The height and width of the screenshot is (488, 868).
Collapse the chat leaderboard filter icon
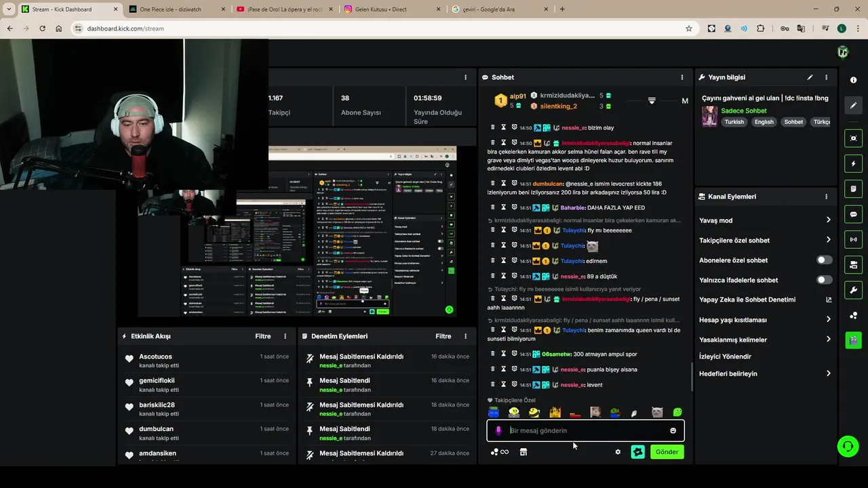pyautogui.click(x=652, y=100)
